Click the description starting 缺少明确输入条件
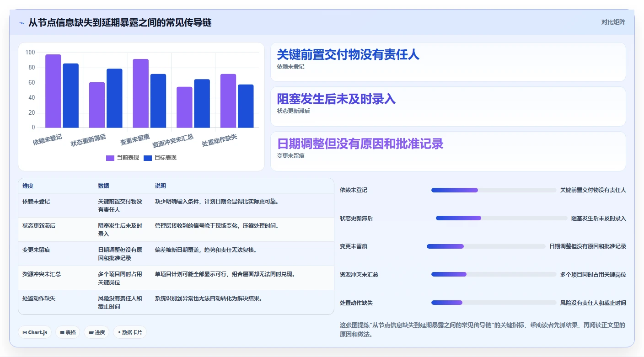644x357 pixels. (217, 202)
